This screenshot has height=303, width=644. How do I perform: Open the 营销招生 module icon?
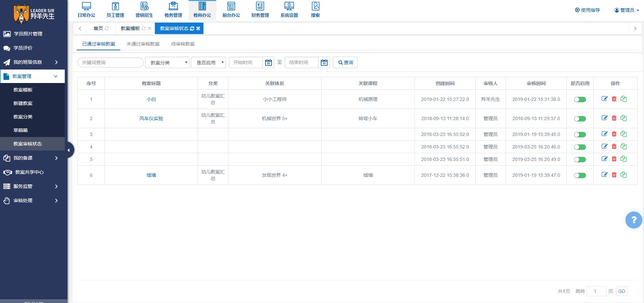click(x=144, y=9)
